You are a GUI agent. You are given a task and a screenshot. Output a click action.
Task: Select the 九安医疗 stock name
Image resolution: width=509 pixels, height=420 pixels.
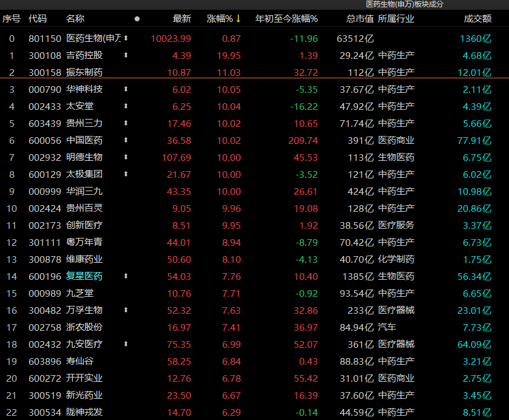click(x=84, y=344)
